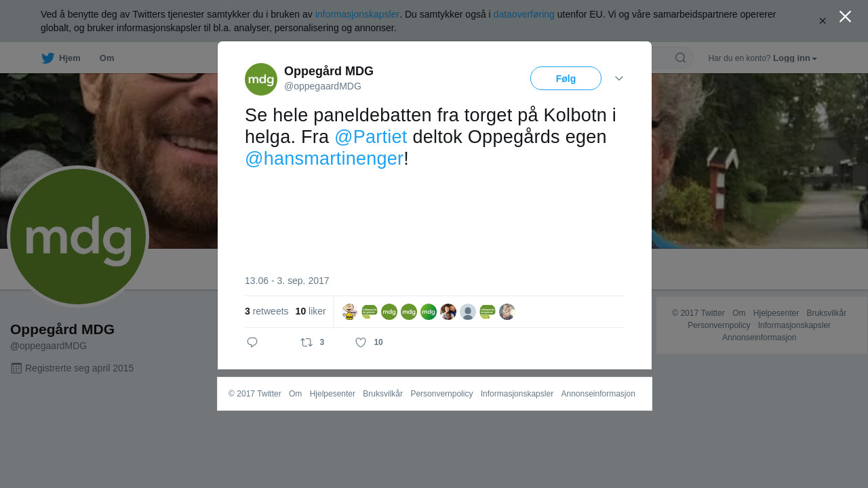View the 3 retweets list

click(267, 311)
